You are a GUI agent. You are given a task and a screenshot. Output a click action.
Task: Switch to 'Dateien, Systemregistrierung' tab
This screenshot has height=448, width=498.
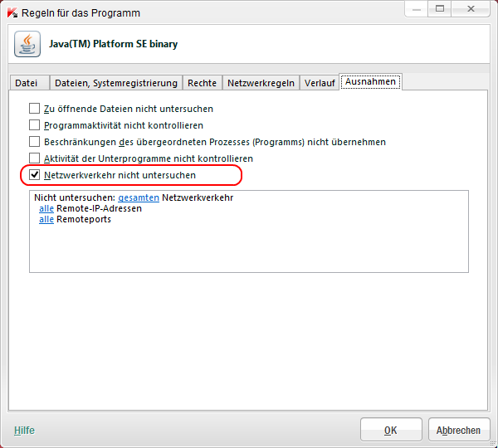tap(115, 83)
